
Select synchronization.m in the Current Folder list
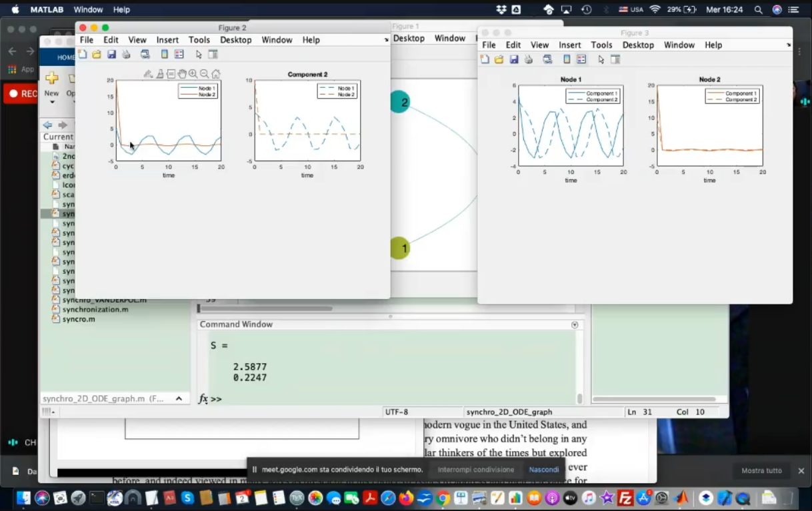pyautogui.click(x=95, y=310)
